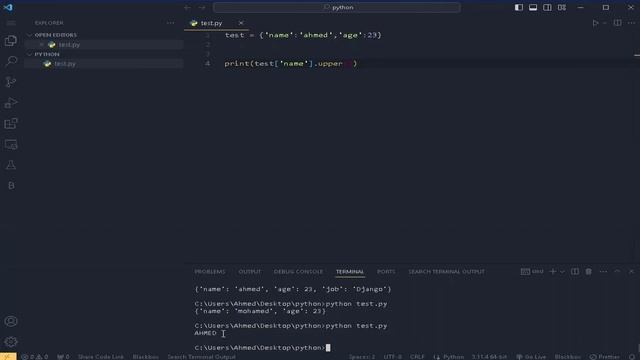Open the terminal launch profile dropdown
Screen dimensions: 640x360
(562, 271)
